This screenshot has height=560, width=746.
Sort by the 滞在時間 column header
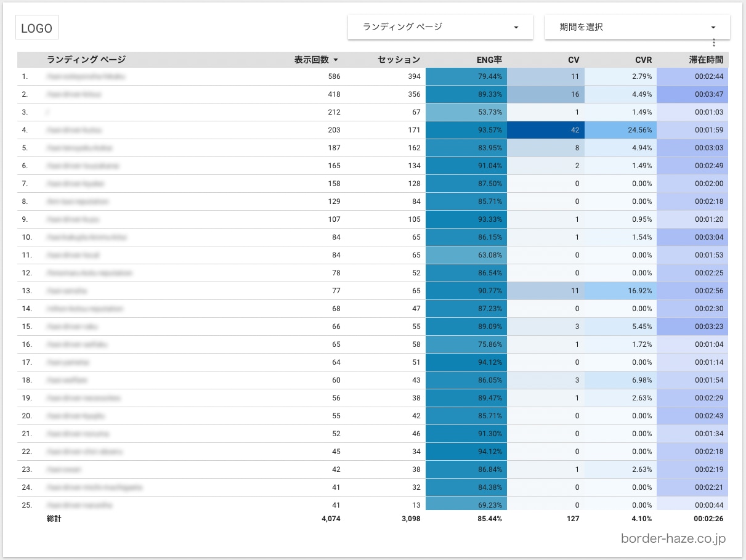[706, 60]
